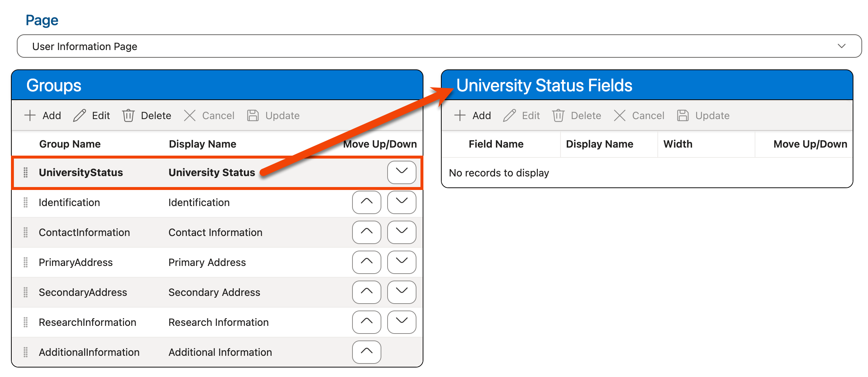This screenshot has width=868, height=377.
Task: Click the Delete trash icon in Groups toolbar
Action: tap(128, 115)
